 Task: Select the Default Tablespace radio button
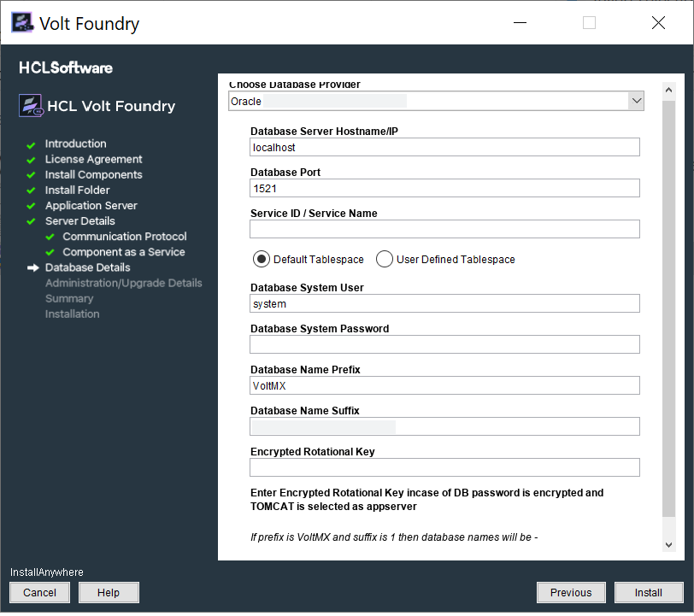pyautogui.click(x=262, y=259)
